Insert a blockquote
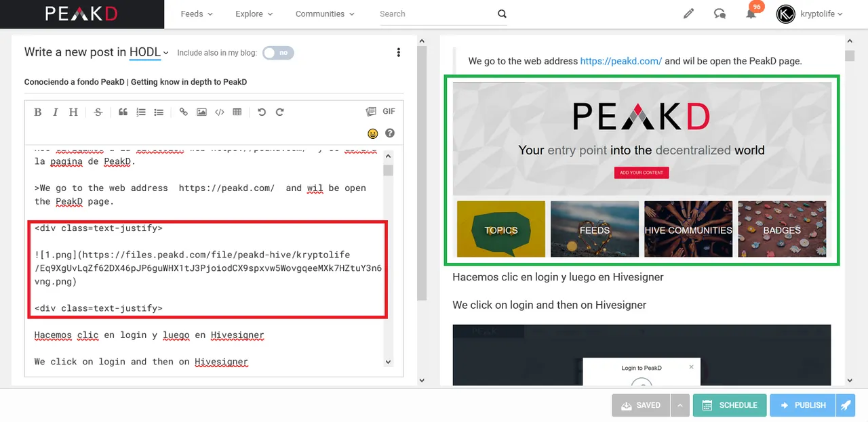Screen dimensions: 868x422 point(123,112)
